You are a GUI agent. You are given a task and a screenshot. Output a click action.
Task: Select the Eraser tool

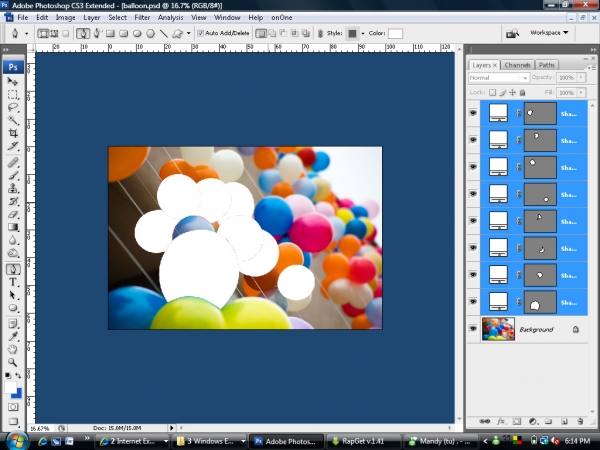(13, 215)
